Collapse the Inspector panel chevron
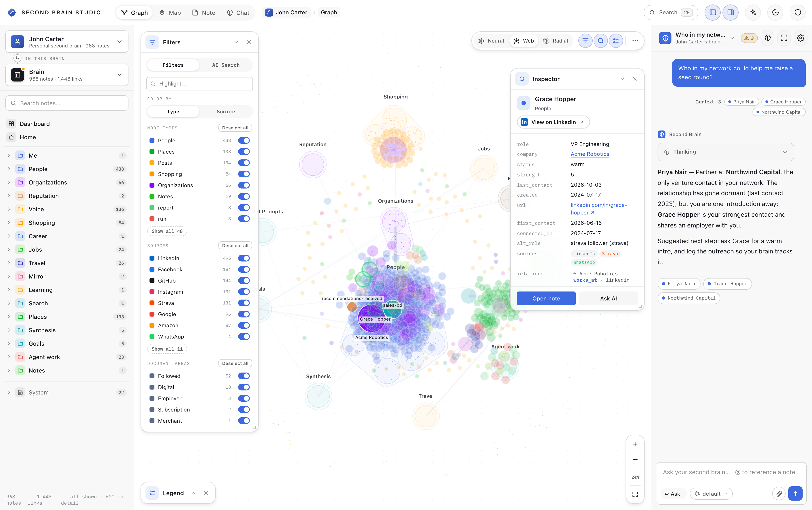 [622, 79]
